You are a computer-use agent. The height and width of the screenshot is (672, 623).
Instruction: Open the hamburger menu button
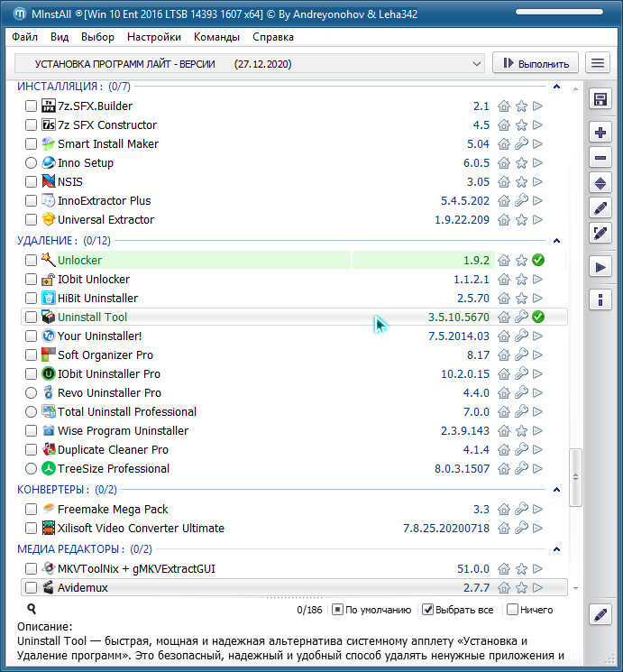[597, 63]
